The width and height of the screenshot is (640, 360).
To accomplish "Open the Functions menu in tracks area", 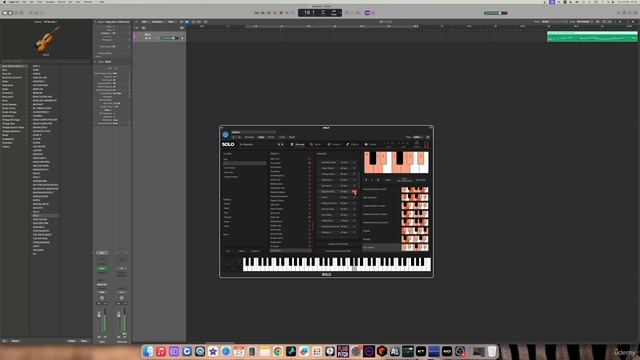I will [158, 22].
